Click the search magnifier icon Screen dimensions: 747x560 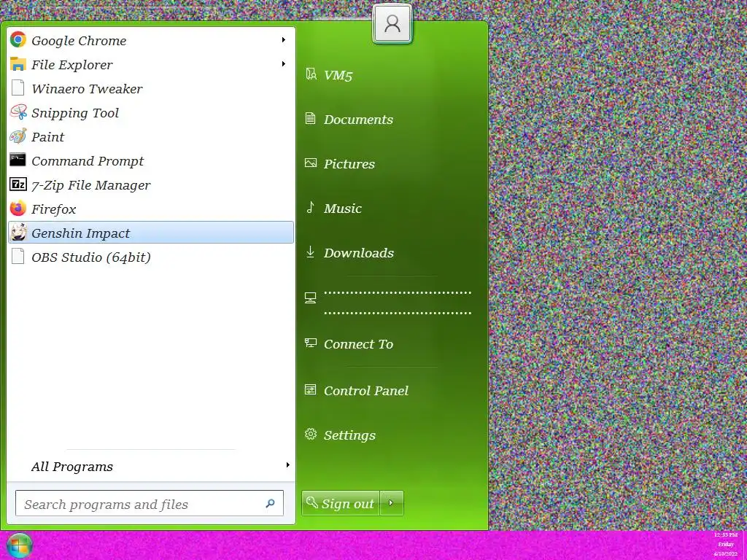(x=270, y=503)
